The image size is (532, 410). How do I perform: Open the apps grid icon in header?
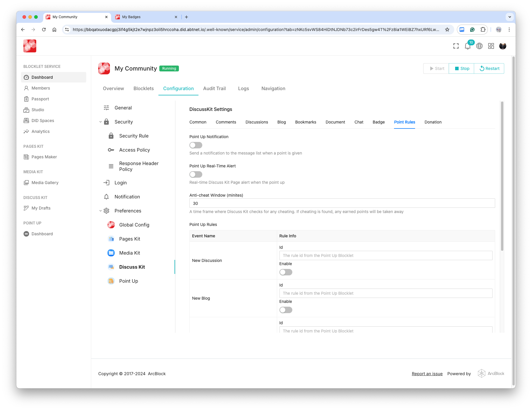point(491,46)
